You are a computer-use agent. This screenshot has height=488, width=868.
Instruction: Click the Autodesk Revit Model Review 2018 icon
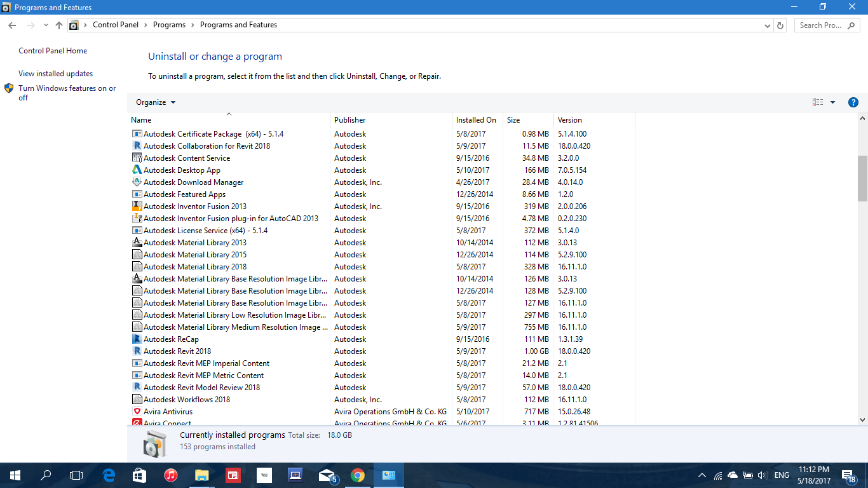pos(137,388)
